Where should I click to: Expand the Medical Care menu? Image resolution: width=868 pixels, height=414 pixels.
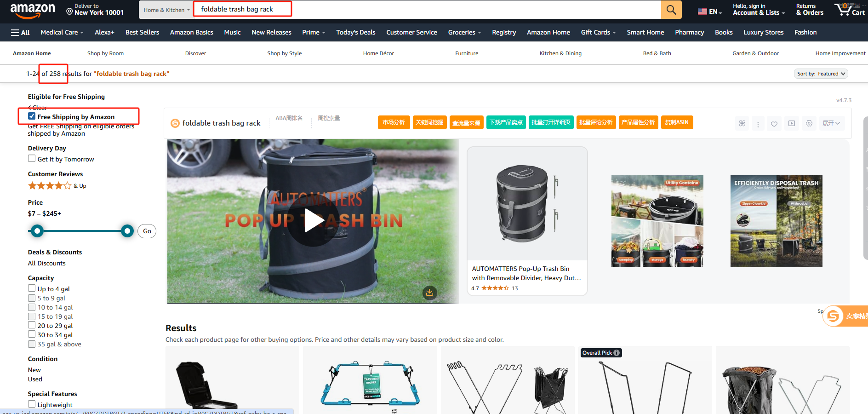coord(62,32)
